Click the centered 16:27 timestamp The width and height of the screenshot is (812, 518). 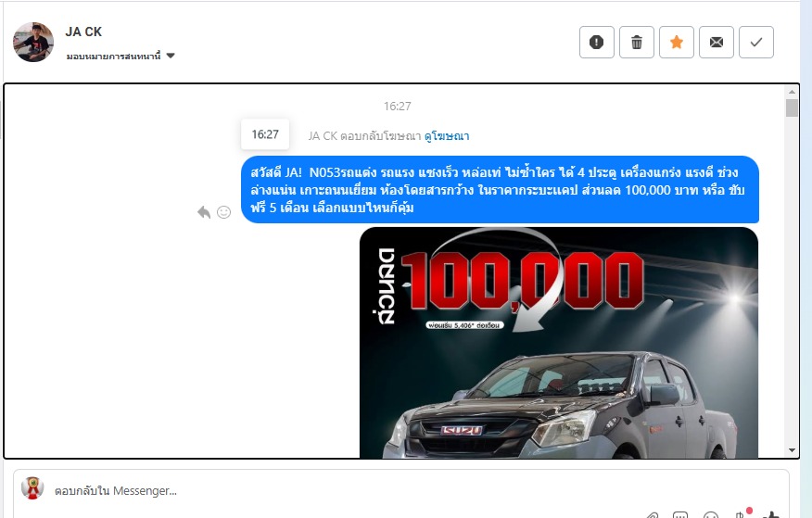pos(398,106)
